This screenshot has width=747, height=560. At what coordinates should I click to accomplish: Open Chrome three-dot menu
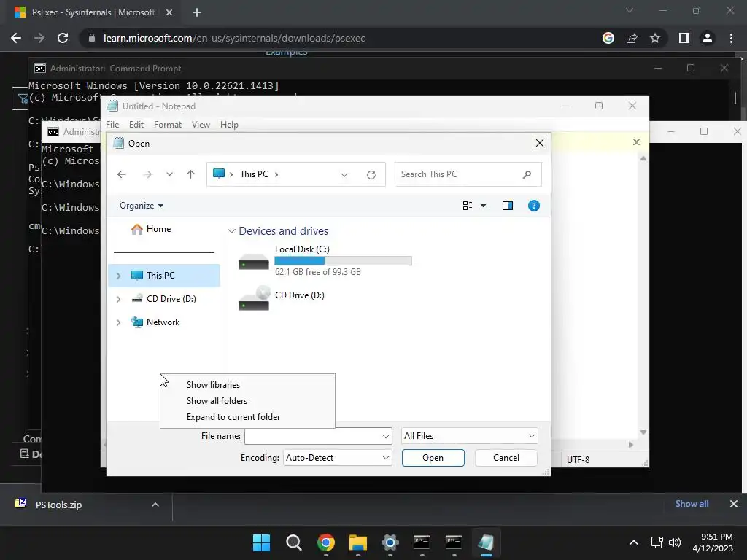click(731, 38)
